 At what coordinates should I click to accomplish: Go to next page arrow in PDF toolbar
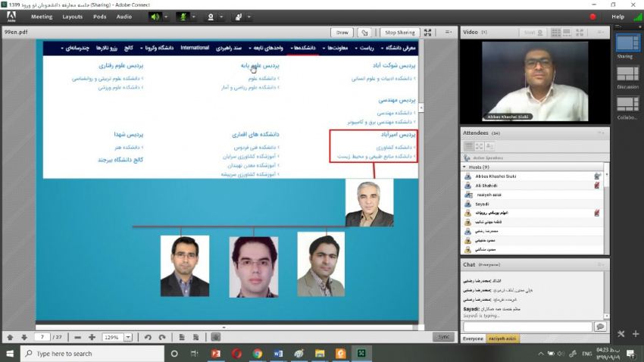coord(24,337)
